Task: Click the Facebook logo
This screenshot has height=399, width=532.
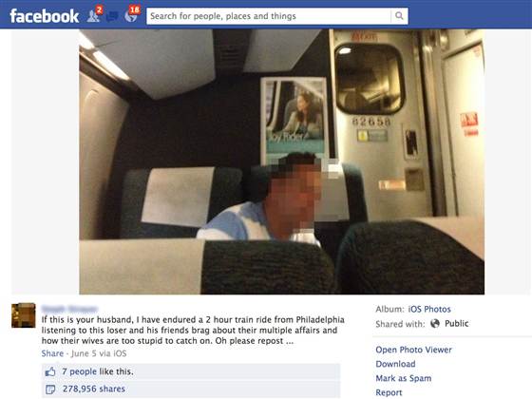Action: [45, 16]
